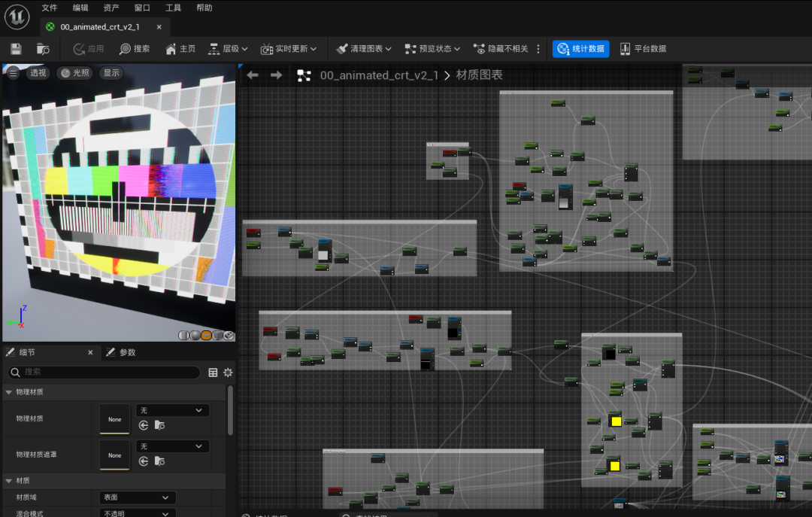This screenshot has height=517, width=812.
Task: Select the upper yellow constant color node
Action: (x=616, y=421)
